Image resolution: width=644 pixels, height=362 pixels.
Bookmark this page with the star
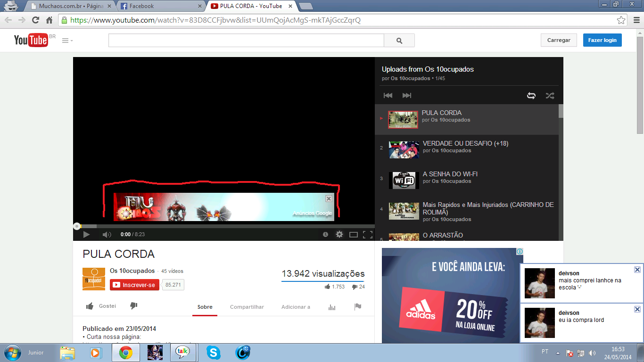(x=621, y=20)
